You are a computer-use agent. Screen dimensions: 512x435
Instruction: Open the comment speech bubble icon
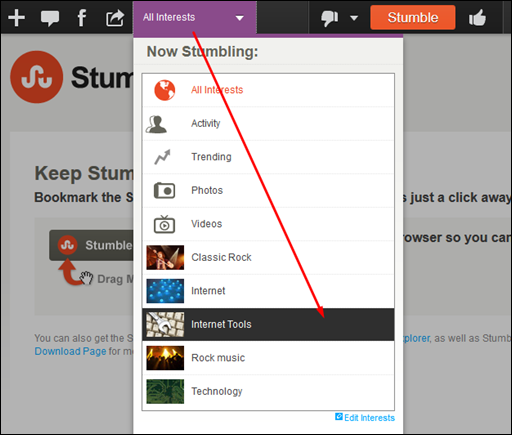point(50,18)
